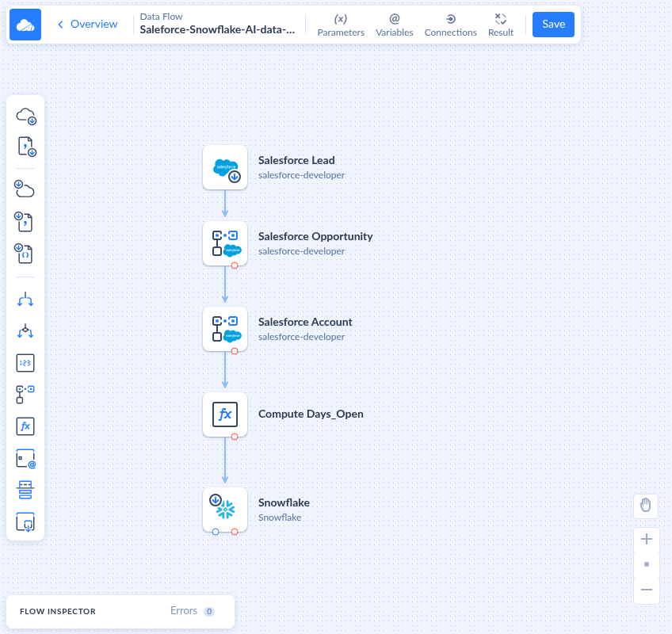The image size is (672, 634).
Task: Save the data flow
Action: 553,25
